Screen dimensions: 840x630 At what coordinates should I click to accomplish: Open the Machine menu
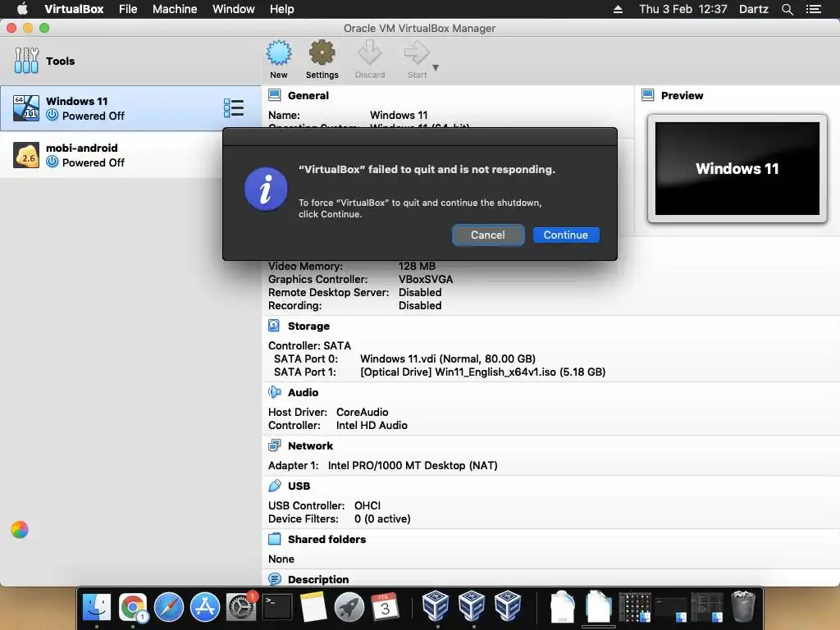click(175, 9)
